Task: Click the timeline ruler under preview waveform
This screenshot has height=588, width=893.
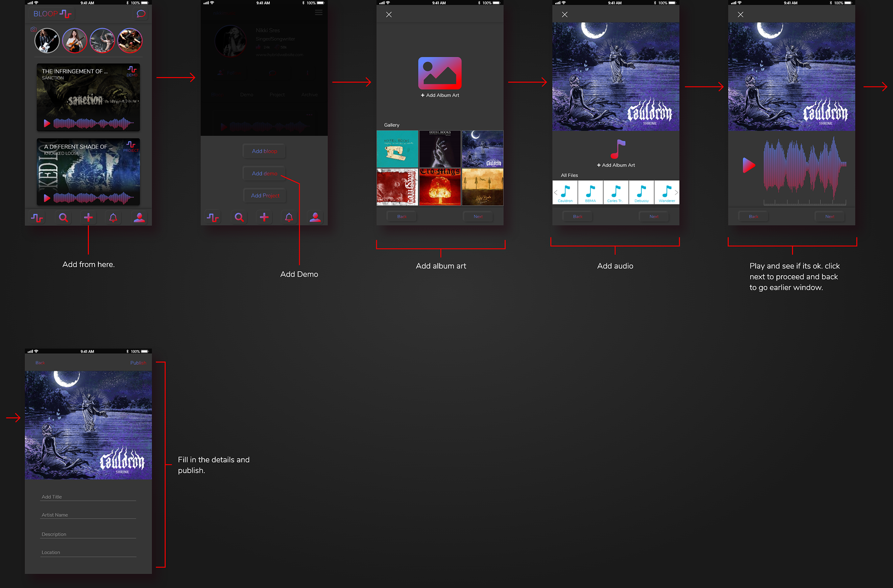Action: 805,203
